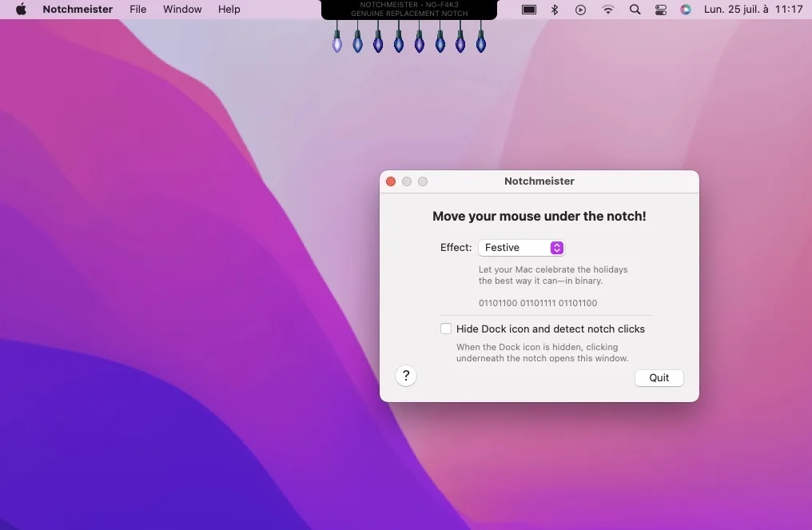Open the Window menu
812x530 pixels.
(182, 10)
